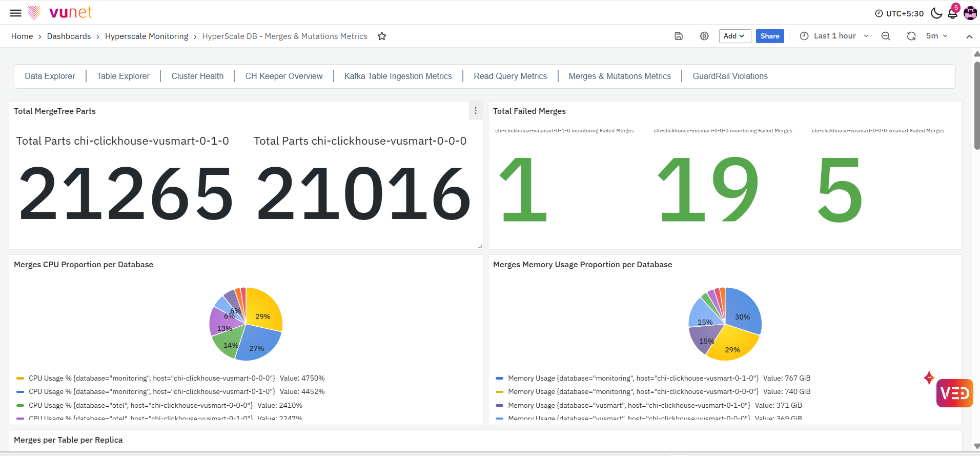The image size is (980, 456).
Task: Open dashboard settings gear
Action: tap(704, 36)
